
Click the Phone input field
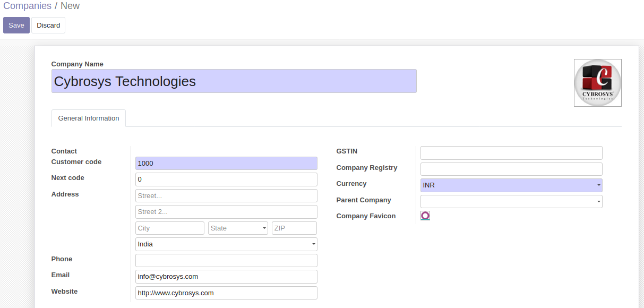click(226, 260)
